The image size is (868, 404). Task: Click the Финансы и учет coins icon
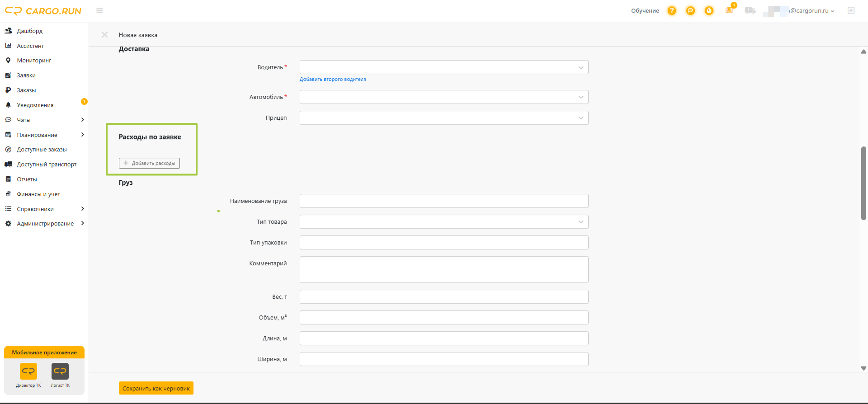tap(8, 194)
